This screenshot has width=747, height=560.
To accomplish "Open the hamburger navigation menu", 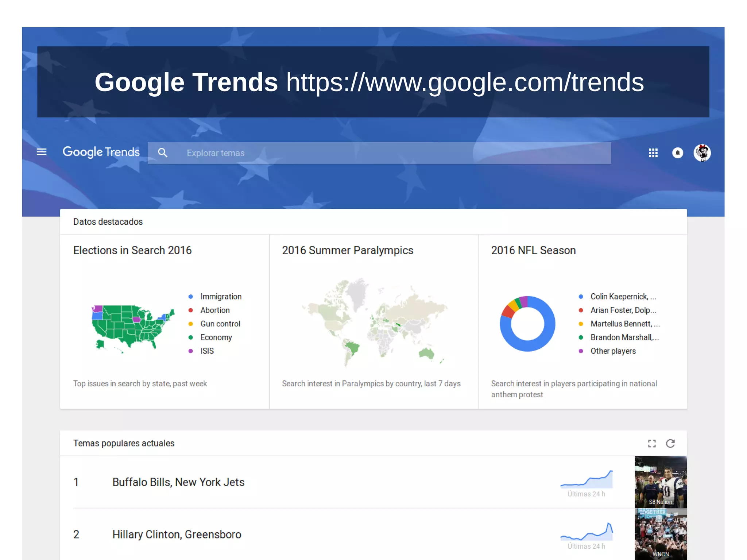I will click(x=42, y=152).
